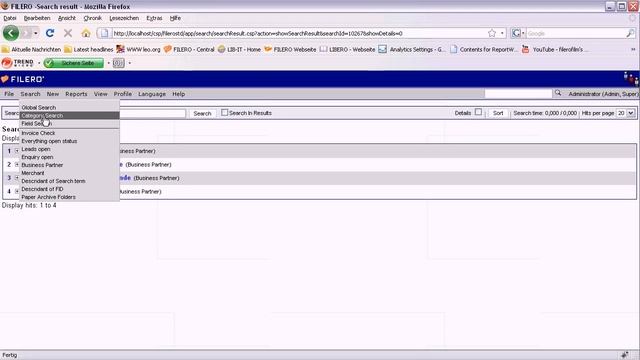640x360 pixels.
Task: Click the Trend Micro toolbar logo
Action: pos(18,63)
